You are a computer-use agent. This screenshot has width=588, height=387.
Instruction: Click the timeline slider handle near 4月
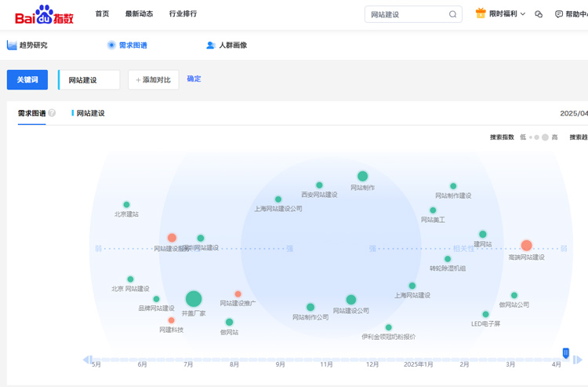[x=565, y=354]
